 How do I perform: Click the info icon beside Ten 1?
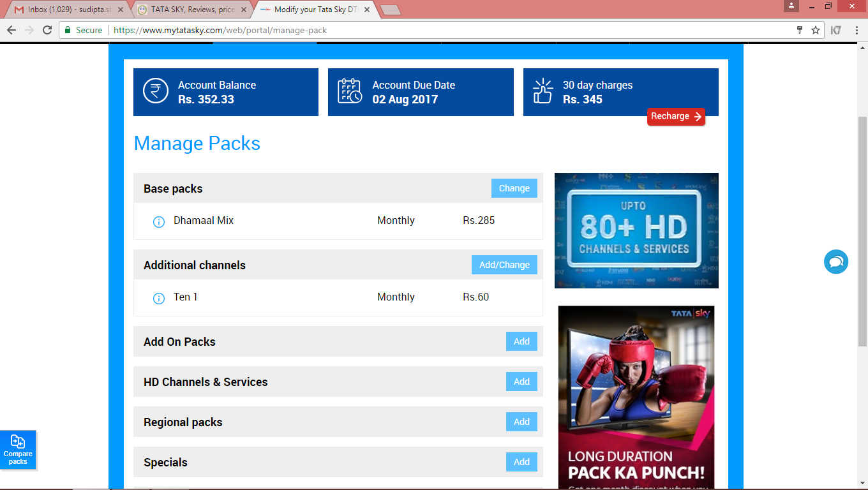[159, 299]
